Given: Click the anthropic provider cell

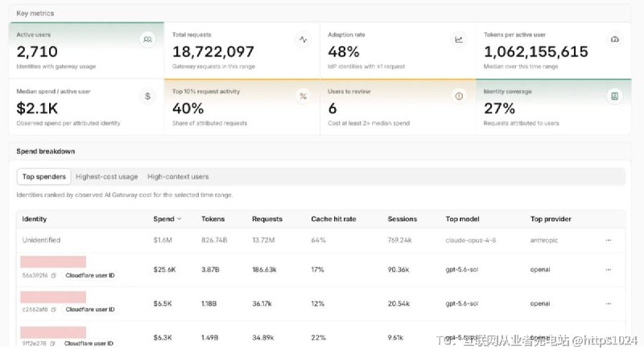Looking at the screenshot, I should tap(544, 241).
